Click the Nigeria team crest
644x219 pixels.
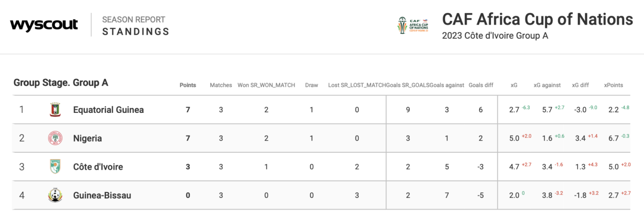[x=55, y=138]
